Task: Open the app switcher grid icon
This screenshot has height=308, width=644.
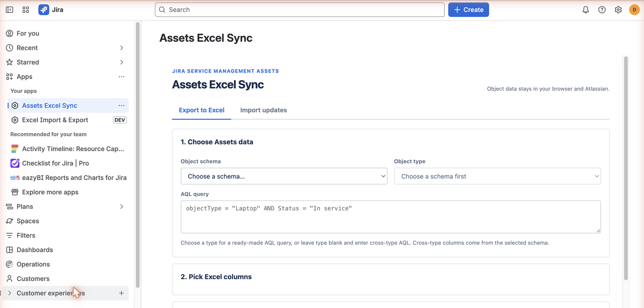Action: tap(26, 10)
